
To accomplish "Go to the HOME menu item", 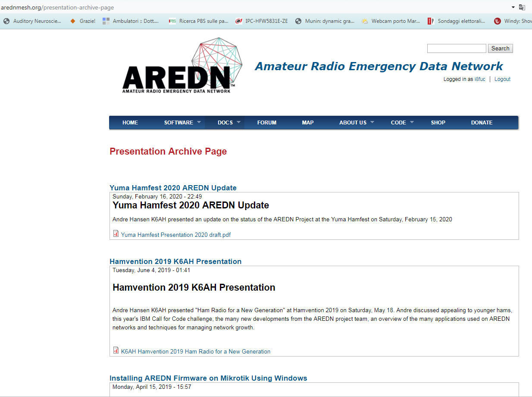I will tap(130, 123).
